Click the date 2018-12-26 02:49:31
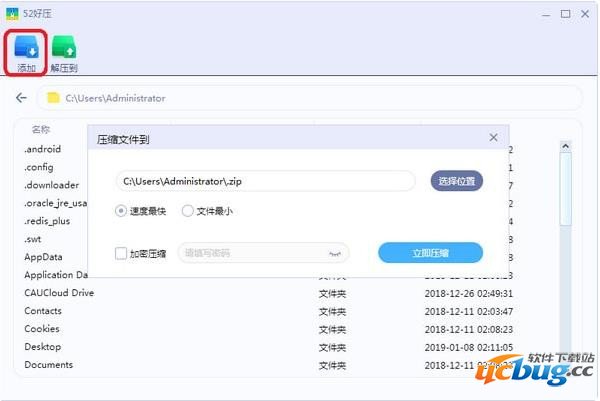This screenshot has height=401, width=600. [x=468, y=293]
